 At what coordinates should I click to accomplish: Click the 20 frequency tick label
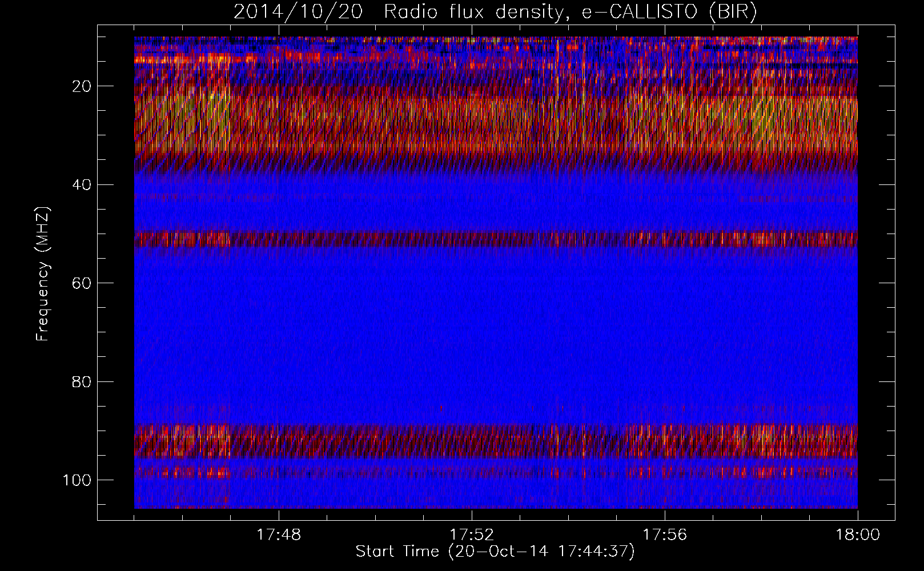point(82,86)
